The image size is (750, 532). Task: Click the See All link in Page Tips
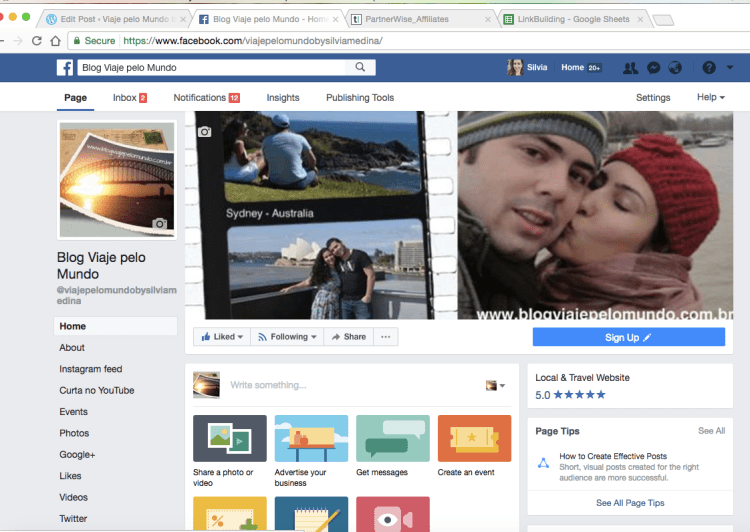pos(711,431)
